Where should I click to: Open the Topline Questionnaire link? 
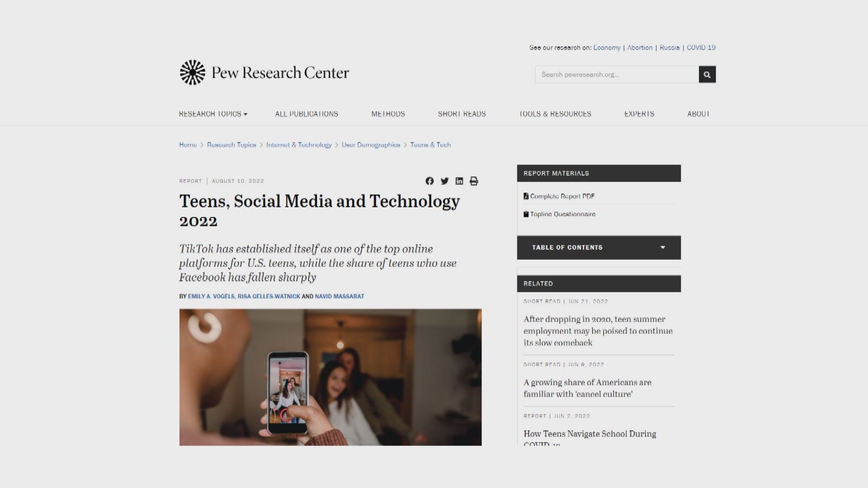[562, 214]
